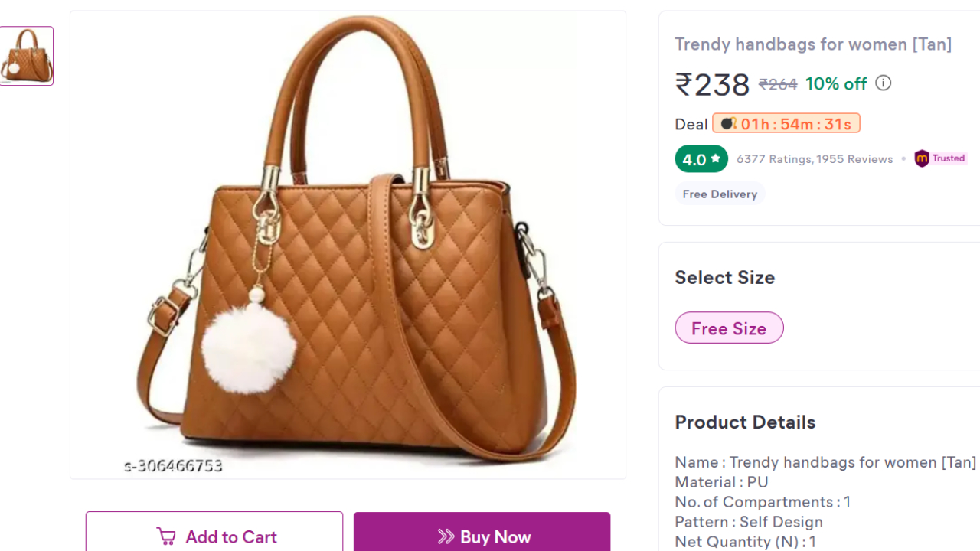
Task: Click the product title 'Trendy handbags for women [Tan]'
Action: tap(813, 44)
